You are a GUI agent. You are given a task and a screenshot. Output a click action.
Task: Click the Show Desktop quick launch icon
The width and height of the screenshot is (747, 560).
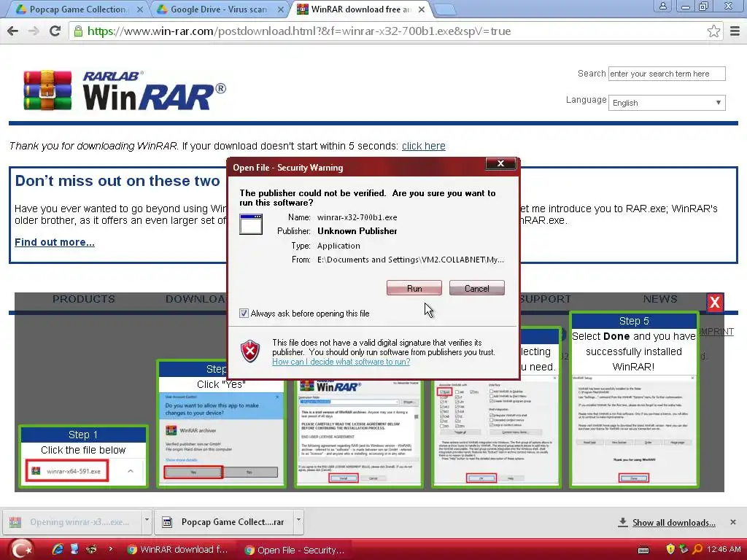pyautogui.click(x=74, y=549)
